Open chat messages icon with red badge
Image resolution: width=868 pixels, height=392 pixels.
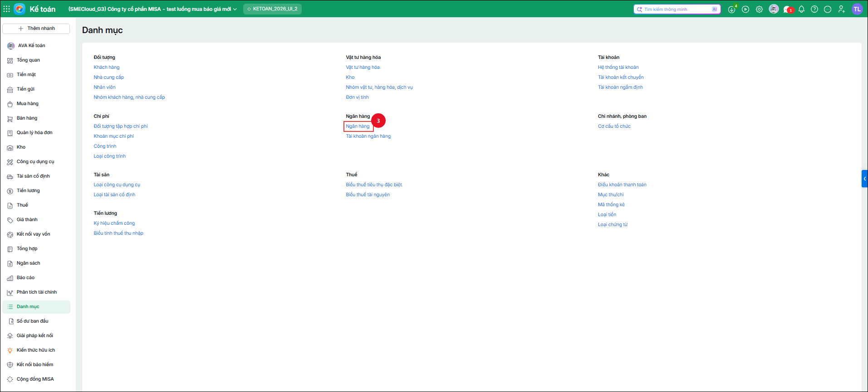pos(788,9)
